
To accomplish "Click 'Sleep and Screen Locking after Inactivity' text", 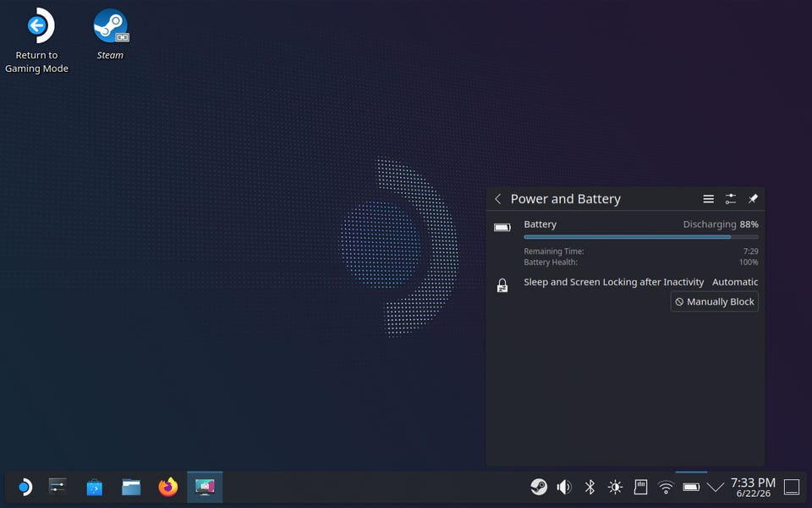I will (614, 282).
